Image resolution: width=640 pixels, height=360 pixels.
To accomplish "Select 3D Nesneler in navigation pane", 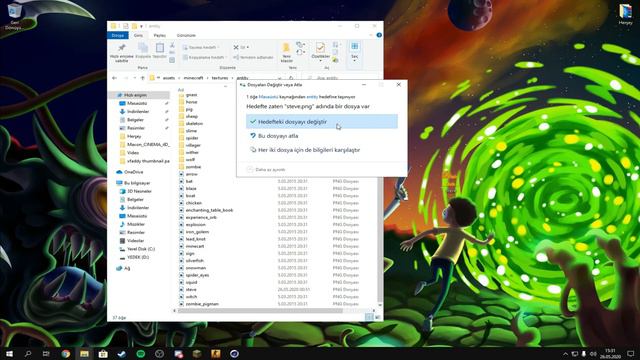I will (139, 191).
